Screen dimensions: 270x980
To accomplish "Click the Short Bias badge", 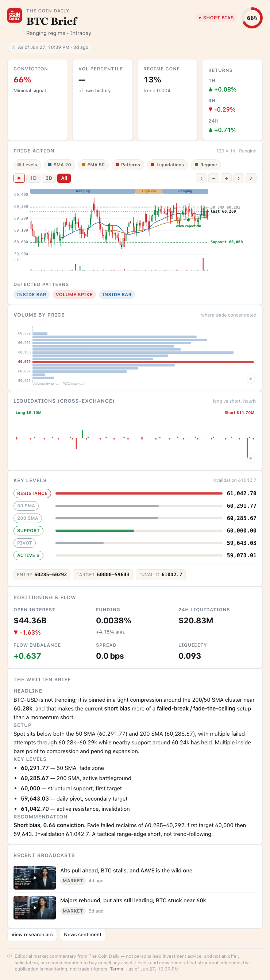I will [x=216, y=18].
